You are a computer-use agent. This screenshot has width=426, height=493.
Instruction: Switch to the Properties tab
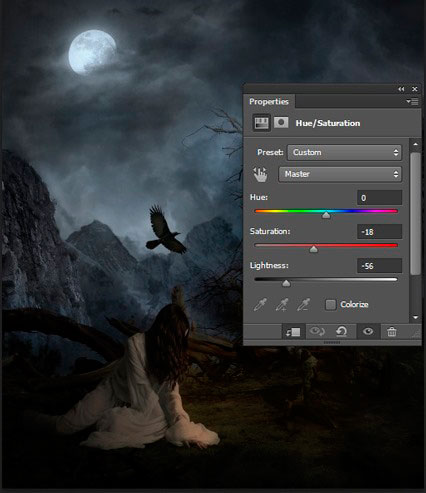[269, 101]
